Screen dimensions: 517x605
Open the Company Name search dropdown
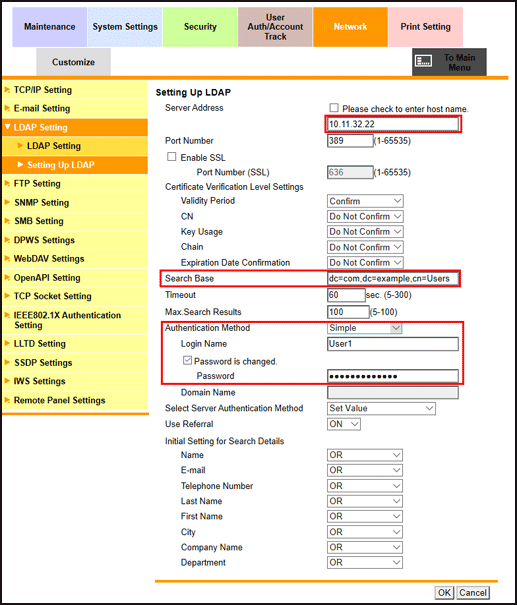tap(365, 547)
